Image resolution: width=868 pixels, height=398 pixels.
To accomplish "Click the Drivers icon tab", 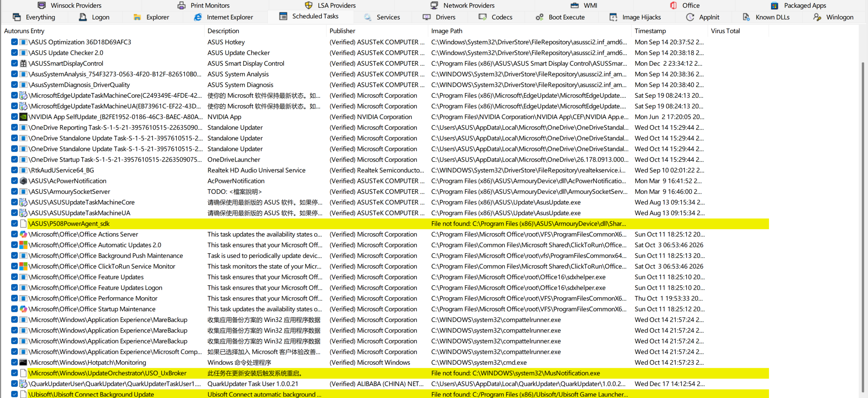I will pyautogui.click(x=427, y=17).
